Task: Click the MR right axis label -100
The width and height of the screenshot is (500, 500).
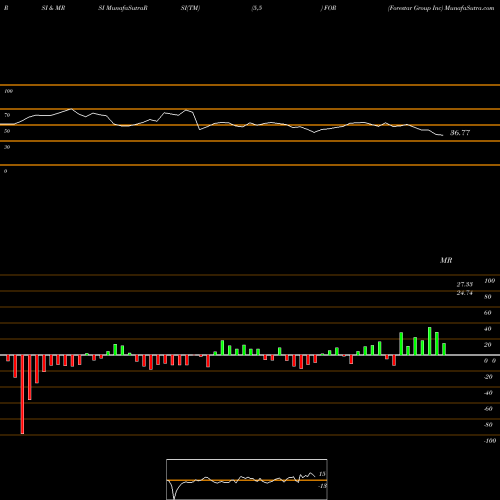Action: tap(490, 441)
